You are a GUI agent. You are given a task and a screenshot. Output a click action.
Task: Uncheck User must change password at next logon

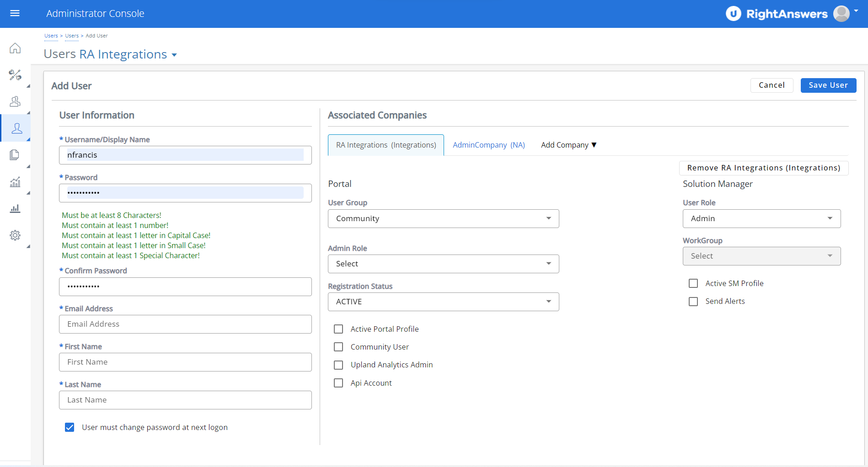click(x=70, y=427)
